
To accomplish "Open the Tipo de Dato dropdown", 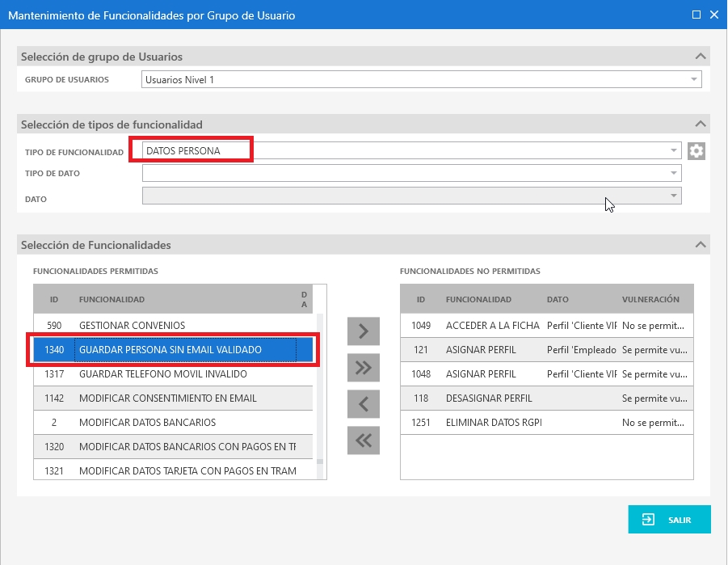I will coord(673,173).
